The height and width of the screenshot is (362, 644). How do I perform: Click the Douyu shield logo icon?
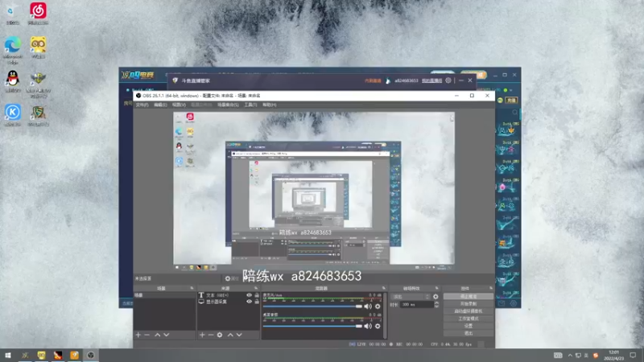pyautogui.click(x=175, y=80)
